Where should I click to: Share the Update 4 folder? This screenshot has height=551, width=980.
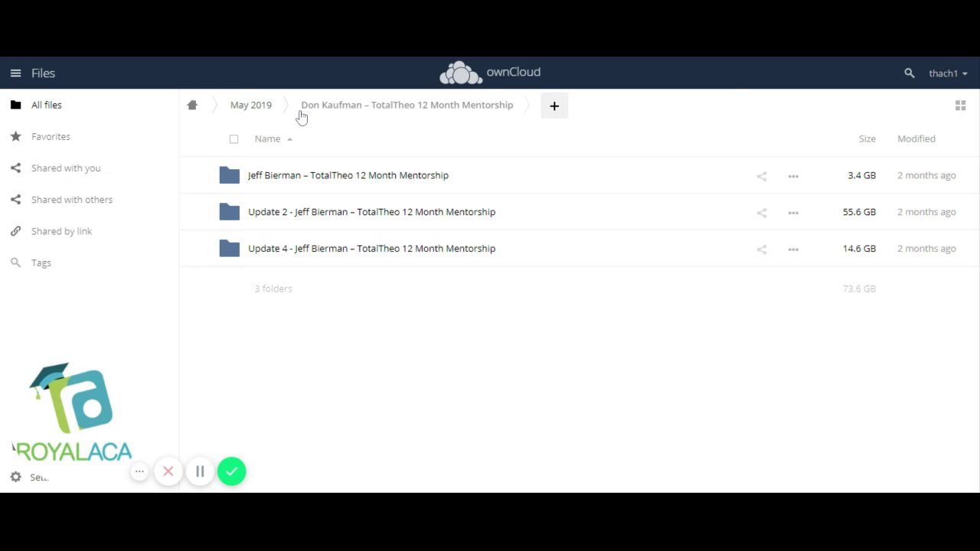tap(762, 249)
